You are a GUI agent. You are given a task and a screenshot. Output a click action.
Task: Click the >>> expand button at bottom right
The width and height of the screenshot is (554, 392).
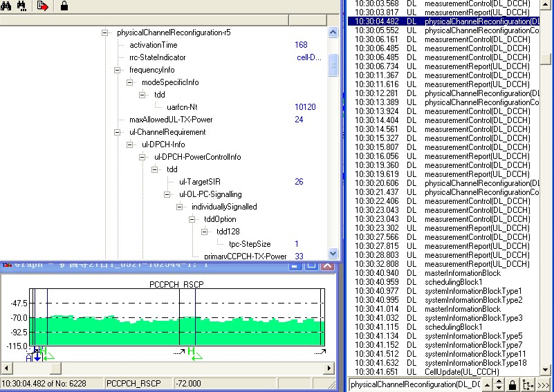(544, 384)
